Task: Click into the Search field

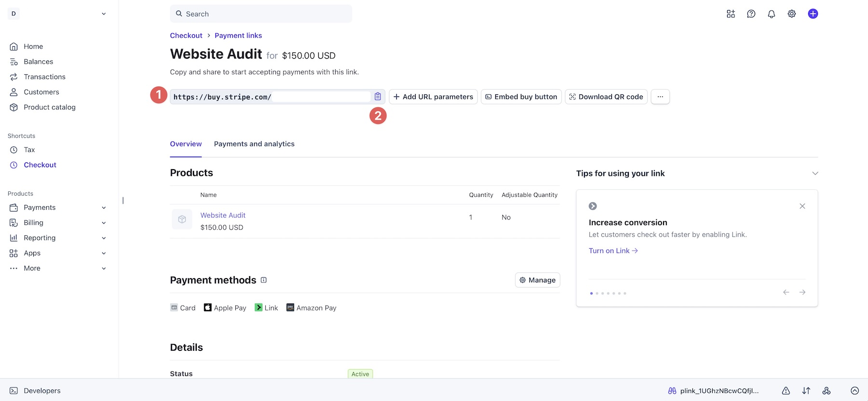Action: tap(261, 14)
